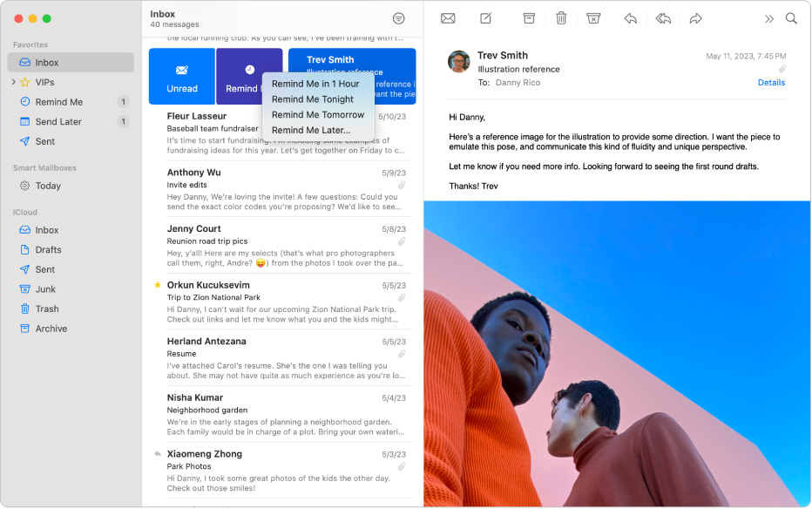The image size is (812, 509).
Task: Open the toolbar overflow chevron
Action: 768,17
